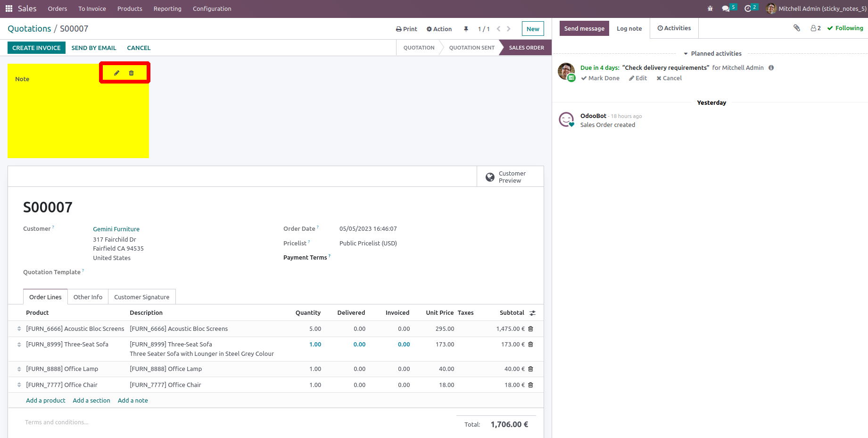The width and height of the screenshot is (868, 438).
Task: Collapse the Planned activities section
Action: [712, 54]
